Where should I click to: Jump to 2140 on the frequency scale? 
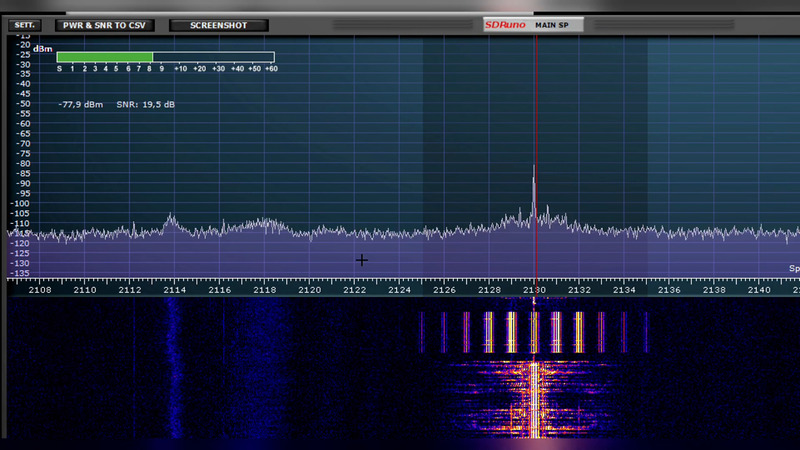(x=759, y=290)
